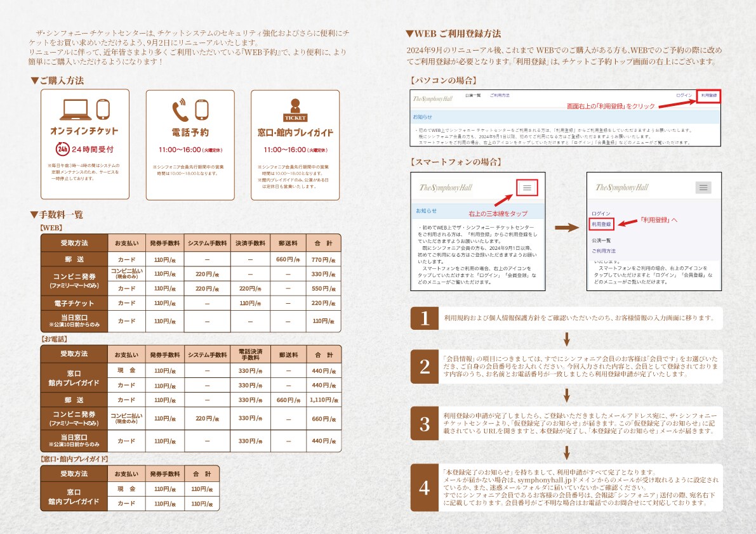Click the laptop icon above オンラインチケット
The height and width of the screenshot is (534, 756).
click(76, 110)
